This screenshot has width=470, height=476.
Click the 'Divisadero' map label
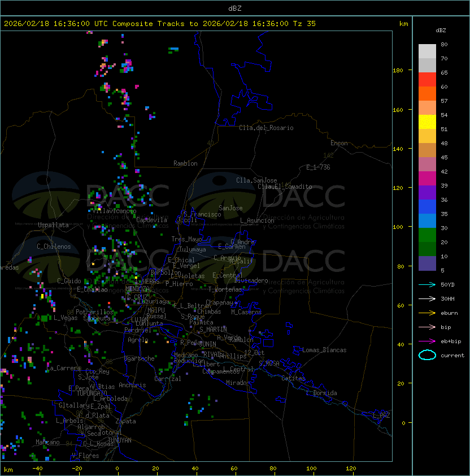tap(251, 280)
